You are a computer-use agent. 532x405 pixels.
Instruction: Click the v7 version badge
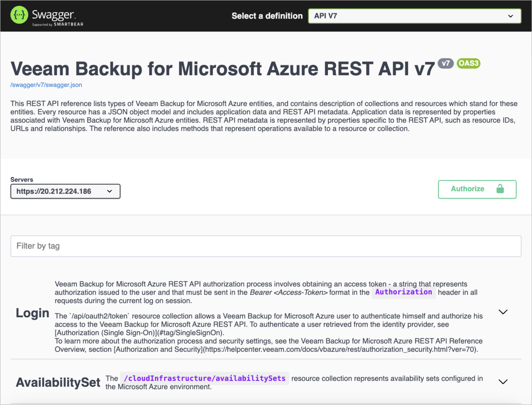[446, 63]
